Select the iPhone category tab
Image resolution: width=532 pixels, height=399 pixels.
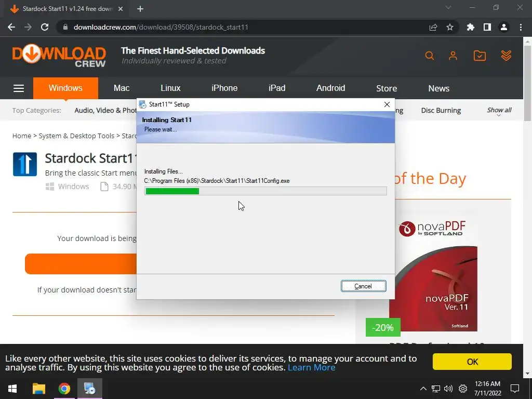coord(224,88)
